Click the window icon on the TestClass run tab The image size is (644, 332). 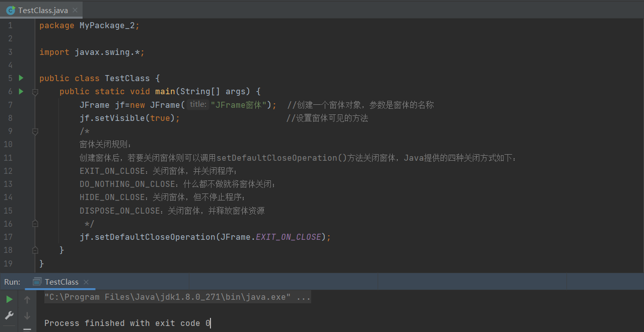coord(37,282)
